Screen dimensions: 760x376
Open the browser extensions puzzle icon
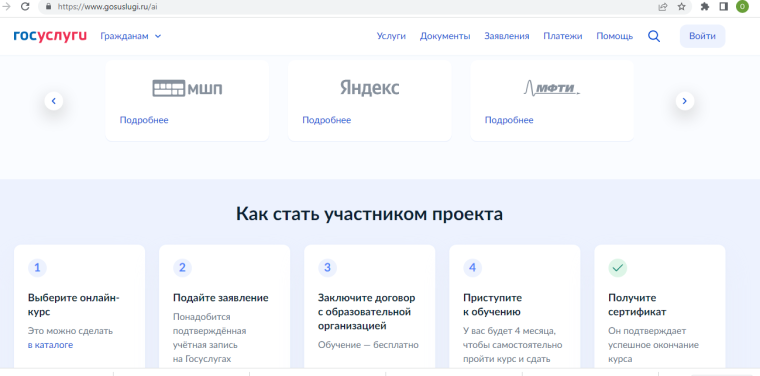(705, 7)
